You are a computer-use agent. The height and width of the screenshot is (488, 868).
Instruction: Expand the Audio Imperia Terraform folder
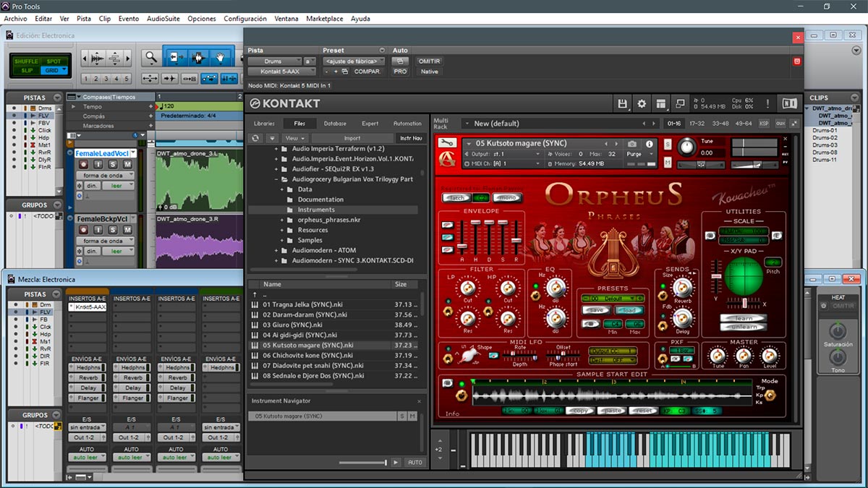[276, 148]
